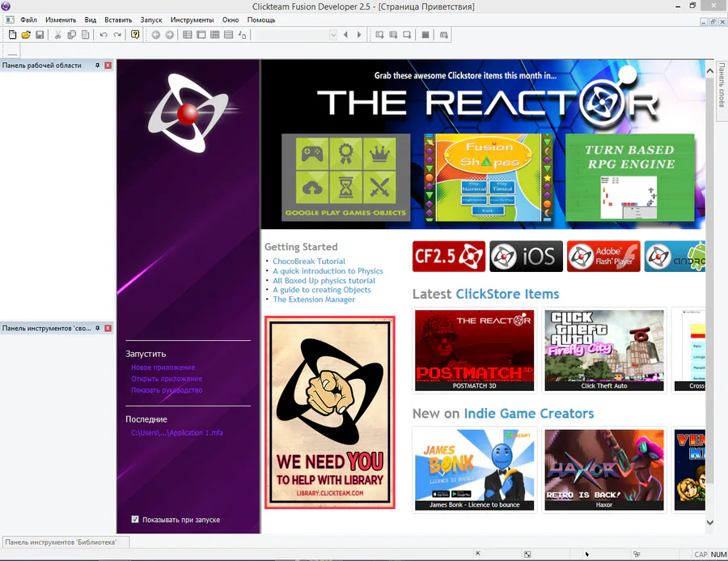Click the Run Application toolbar icon
This screenshot has height=561, width=728.
393,35
